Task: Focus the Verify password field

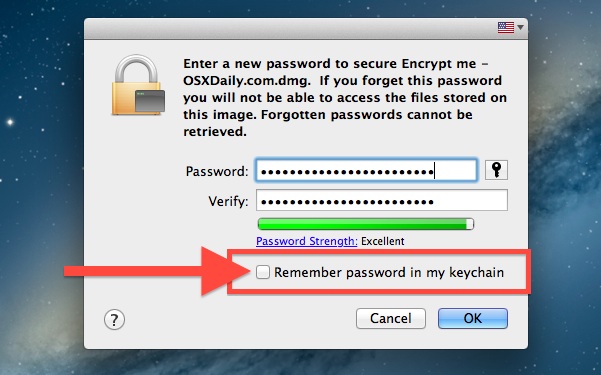Action: 382,200
